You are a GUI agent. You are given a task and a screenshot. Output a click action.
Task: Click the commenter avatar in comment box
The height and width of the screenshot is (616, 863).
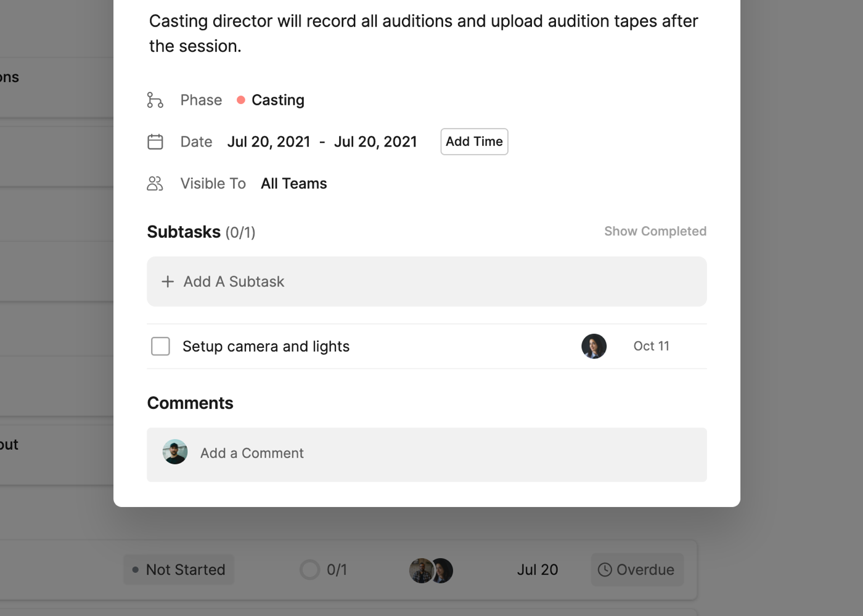(x=175, y=452)
